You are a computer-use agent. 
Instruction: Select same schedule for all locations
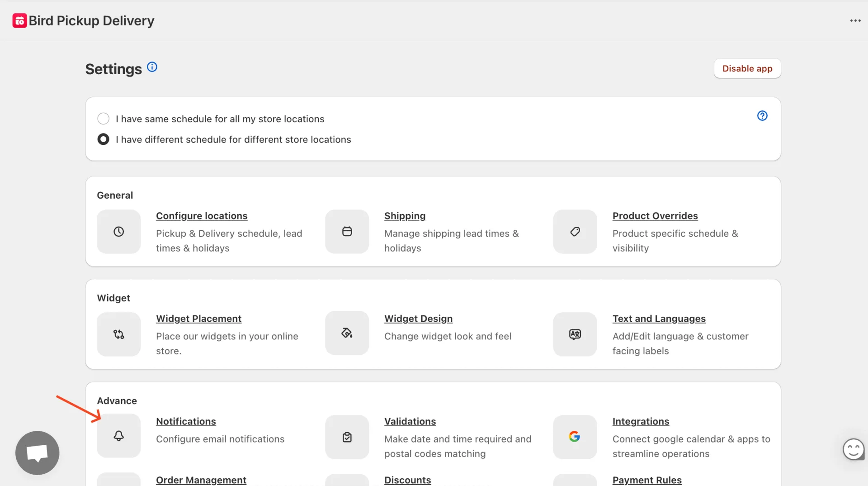coord(103,119)
